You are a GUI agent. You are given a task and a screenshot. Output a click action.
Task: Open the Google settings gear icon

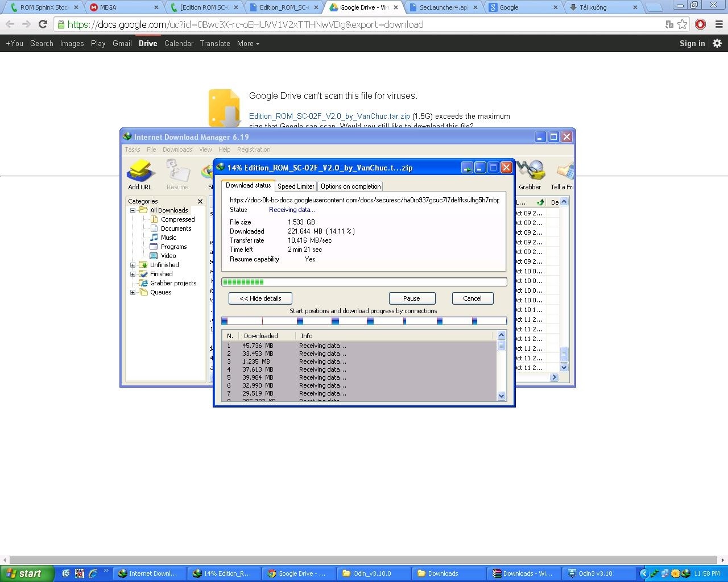717,43
